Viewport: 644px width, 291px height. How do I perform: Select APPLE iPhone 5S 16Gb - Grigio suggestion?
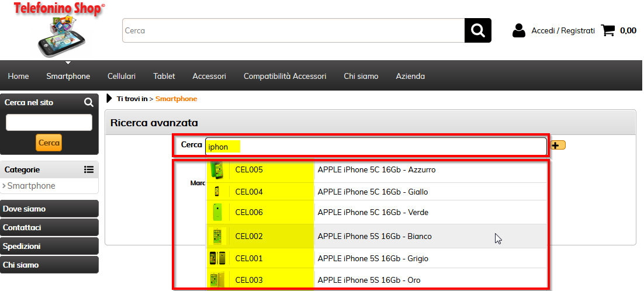coord(373,258)
